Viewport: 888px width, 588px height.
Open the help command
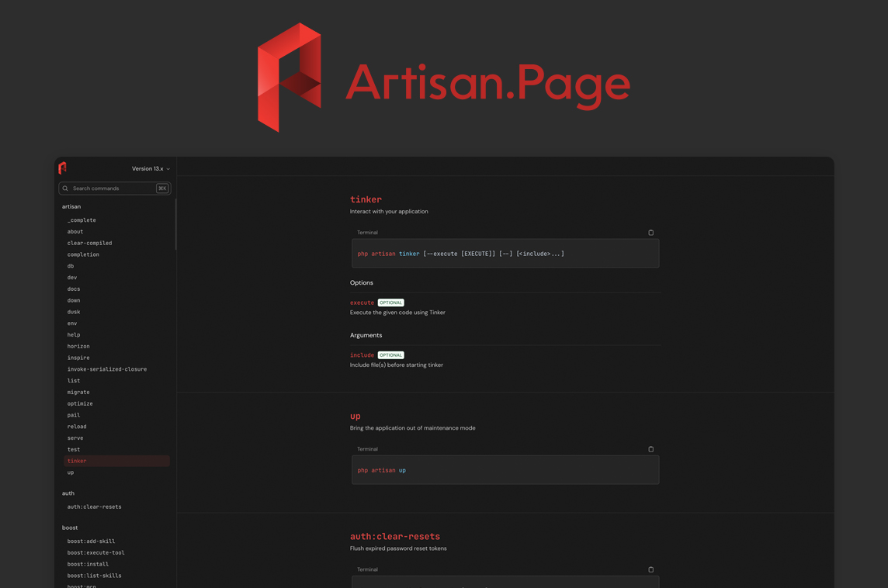point(74,335)
